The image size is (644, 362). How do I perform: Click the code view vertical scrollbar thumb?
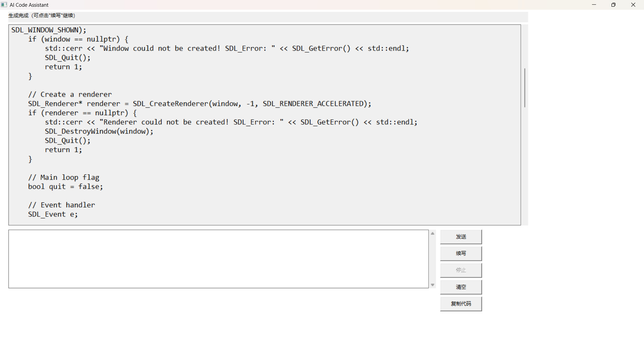click(x=524, y=87)
